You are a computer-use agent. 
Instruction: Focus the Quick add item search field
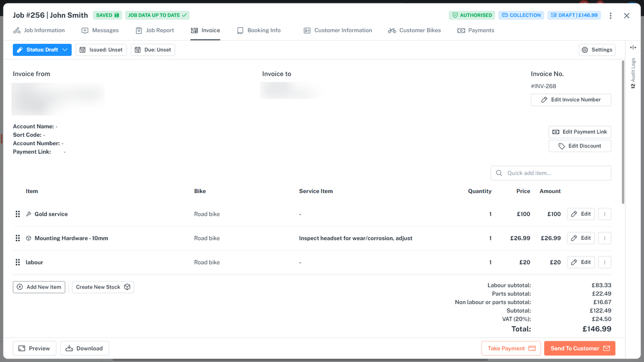pos(551,173)
